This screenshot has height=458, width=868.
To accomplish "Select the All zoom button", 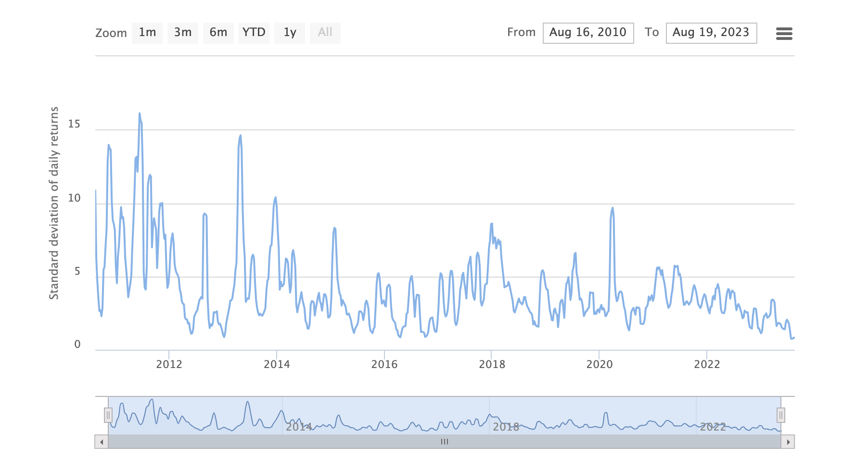I will coord(325,33).
